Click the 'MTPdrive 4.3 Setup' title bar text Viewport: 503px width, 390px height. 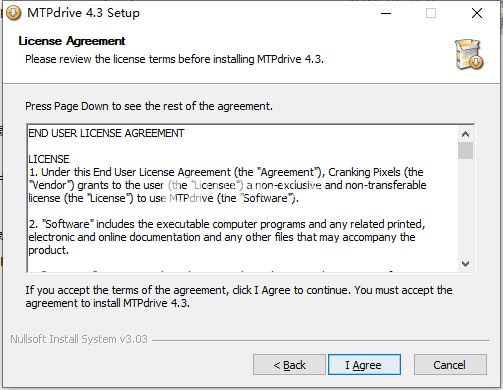(x=83, y=13)
